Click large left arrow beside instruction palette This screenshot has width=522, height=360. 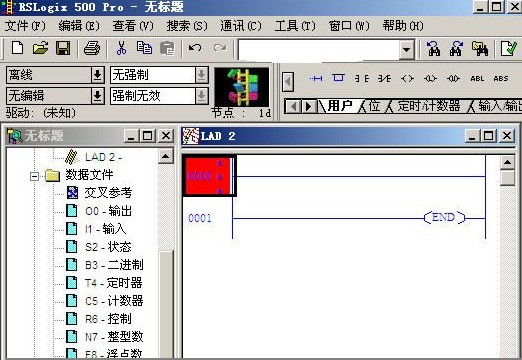pyautogui.click(x=288, y=82)
